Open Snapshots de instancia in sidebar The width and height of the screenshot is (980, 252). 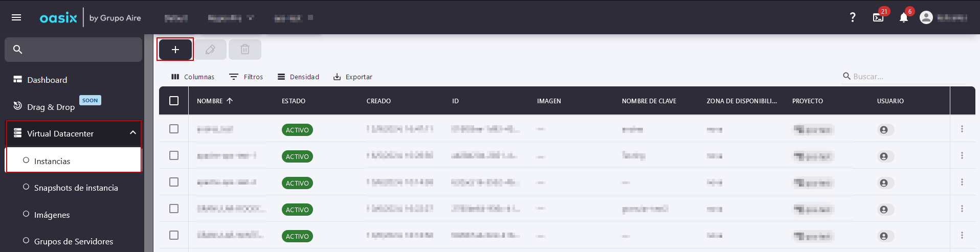[76, 188]
